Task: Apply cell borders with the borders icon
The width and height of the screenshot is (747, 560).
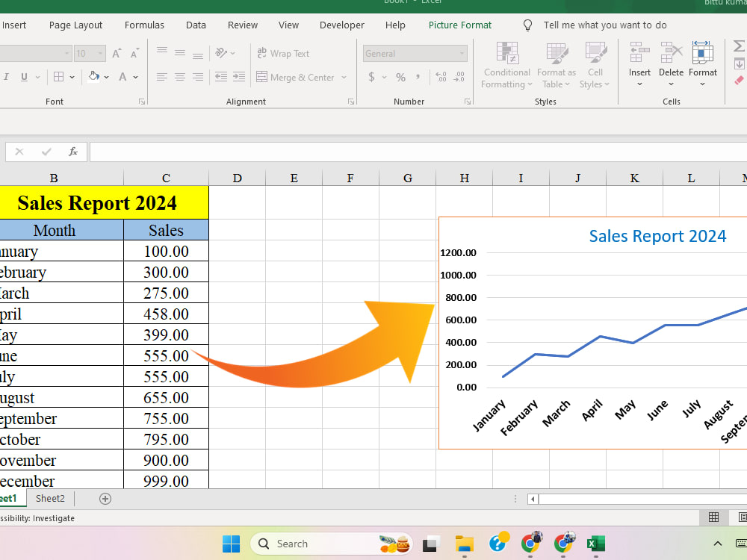Action: pos(58,77)
